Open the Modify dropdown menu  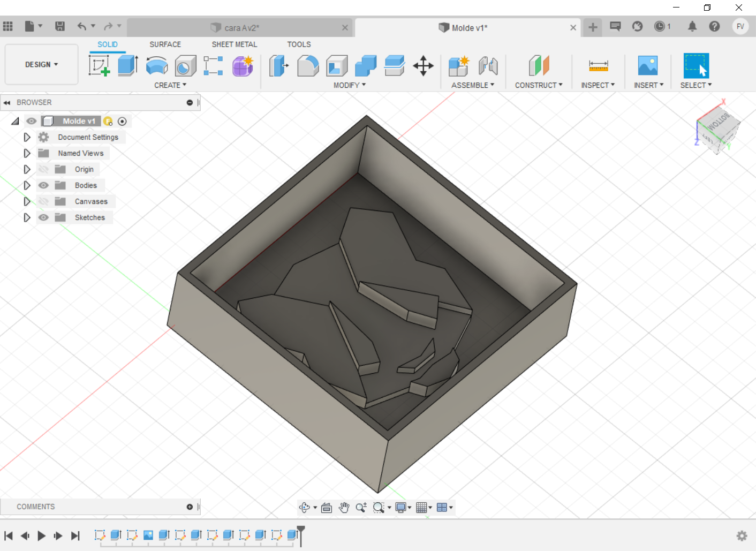(349, 85)
